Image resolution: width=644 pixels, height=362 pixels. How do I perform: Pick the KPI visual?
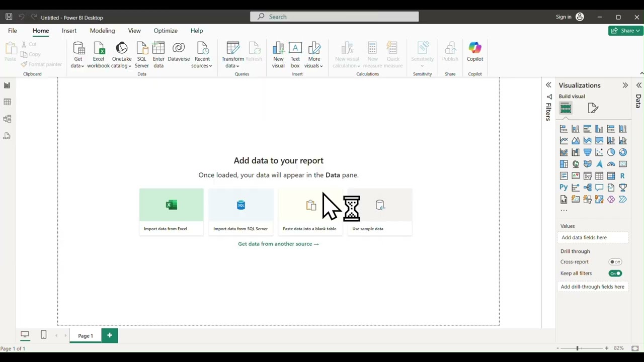point(576,176)
